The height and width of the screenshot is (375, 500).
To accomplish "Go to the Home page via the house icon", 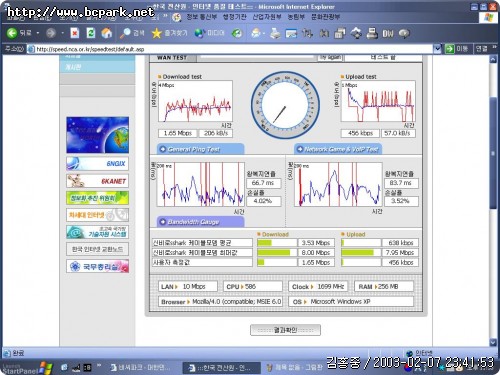I will tap(107, 33).
